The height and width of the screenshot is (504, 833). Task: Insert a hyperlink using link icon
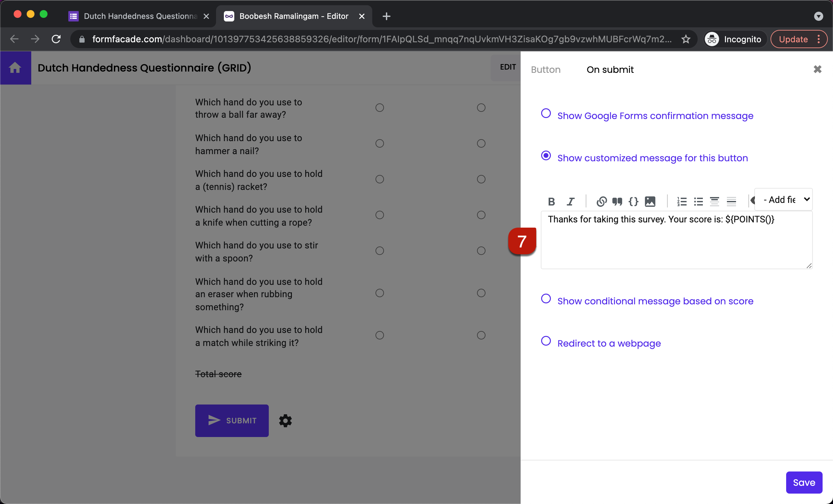coord(601,202)
